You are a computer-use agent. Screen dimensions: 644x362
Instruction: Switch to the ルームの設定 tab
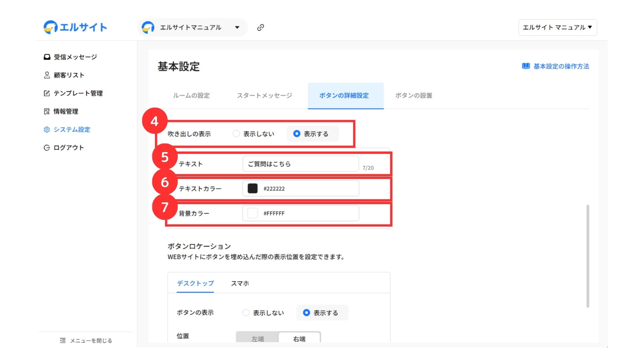191,96
